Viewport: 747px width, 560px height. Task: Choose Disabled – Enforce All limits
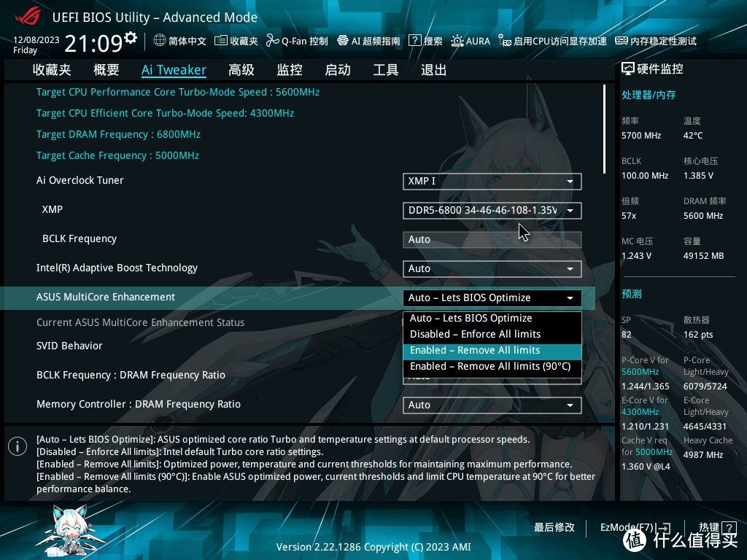coord(492,334)
